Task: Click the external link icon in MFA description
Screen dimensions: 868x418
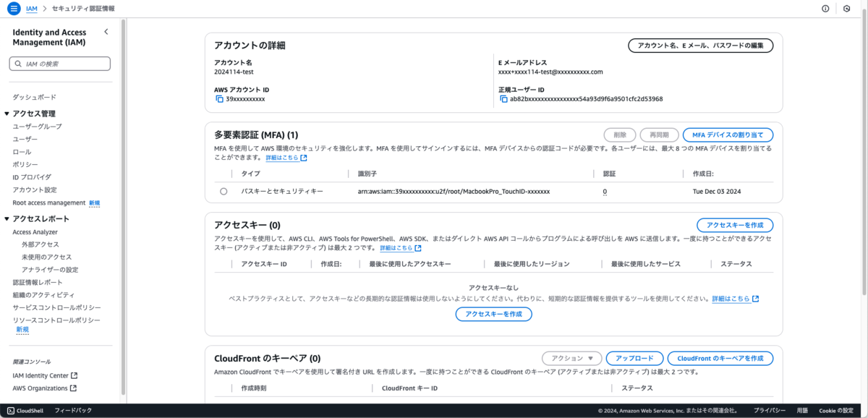Action: (x=303, y=158)
